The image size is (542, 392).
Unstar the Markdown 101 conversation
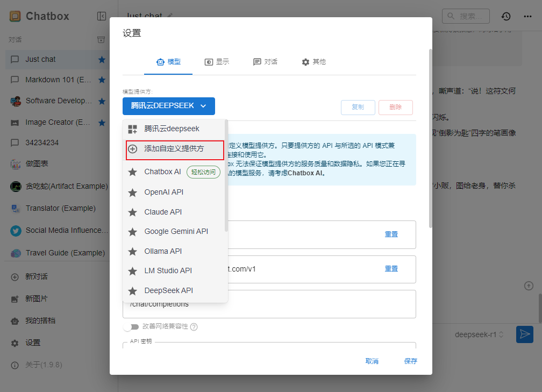[102, 80]
